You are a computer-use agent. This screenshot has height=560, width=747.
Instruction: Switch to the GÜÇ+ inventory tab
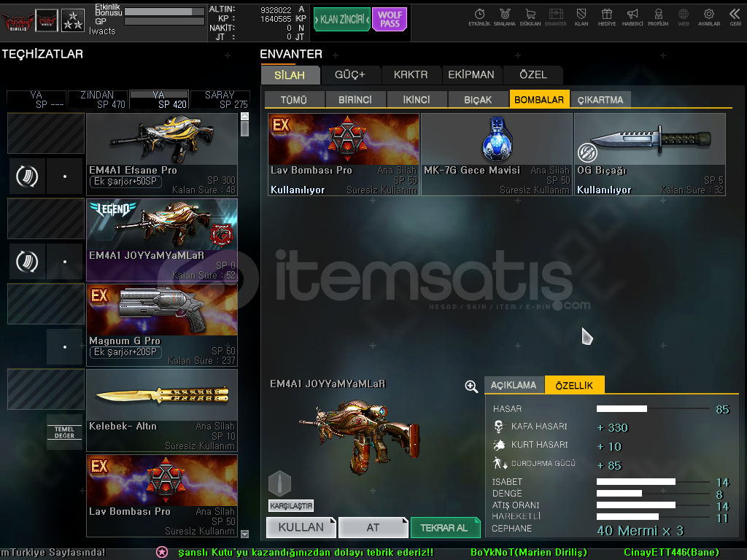click(x=349, y=74)
